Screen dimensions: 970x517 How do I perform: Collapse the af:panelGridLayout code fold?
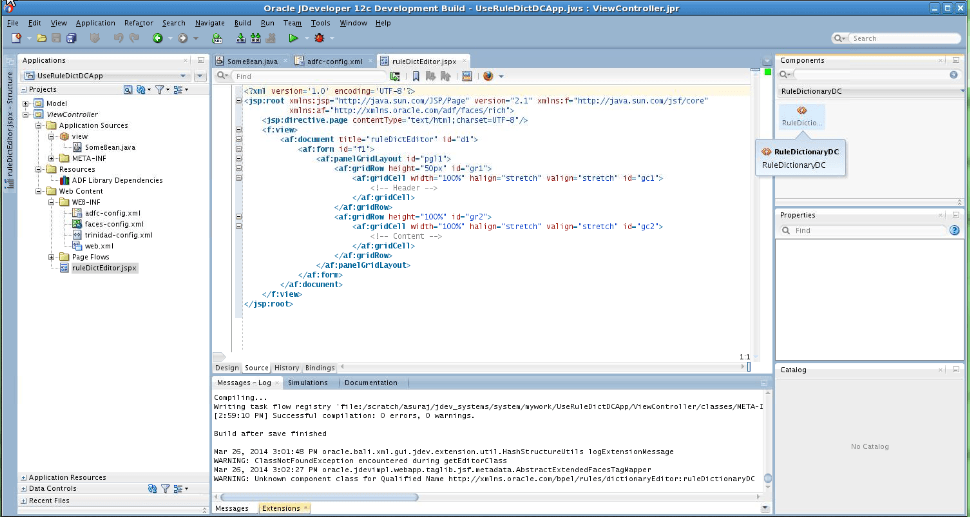pos(239,158)
